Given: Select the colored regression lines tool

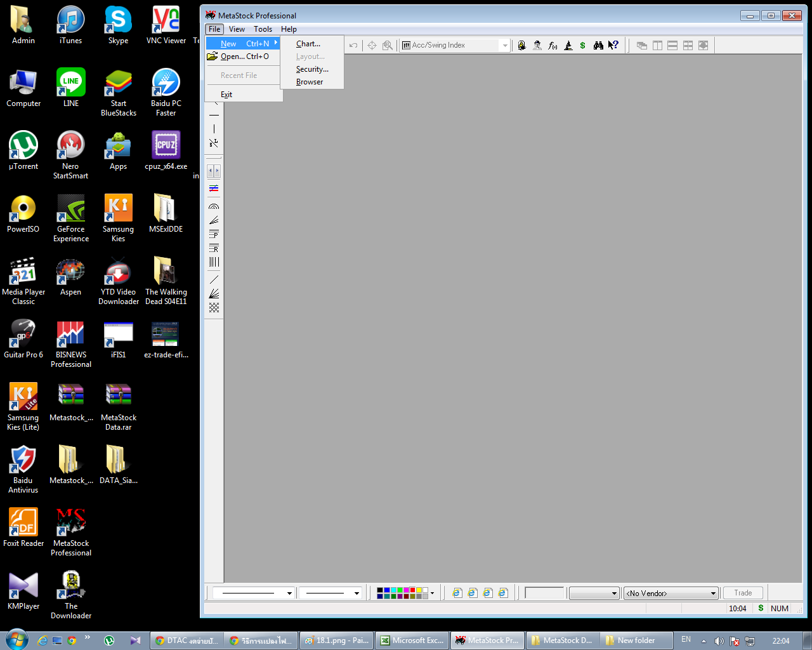Looking at the screenshot, I should (214, 188).
